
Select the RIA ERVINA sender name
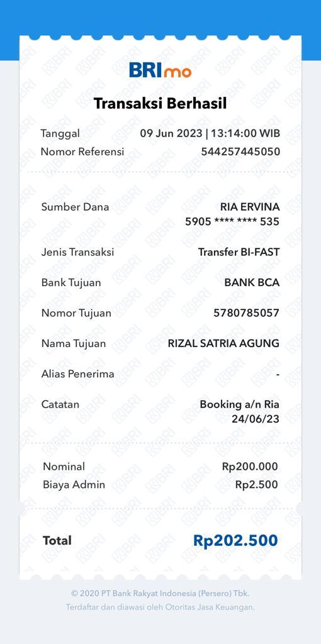tap(249, 206)
